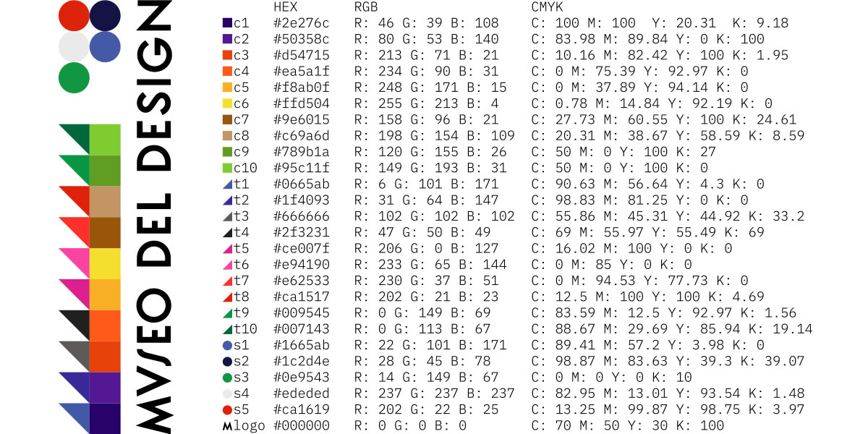Screen dimensions: 868x434
Task: Click the hex value #ffd504
Action: [x=302, y=103]
